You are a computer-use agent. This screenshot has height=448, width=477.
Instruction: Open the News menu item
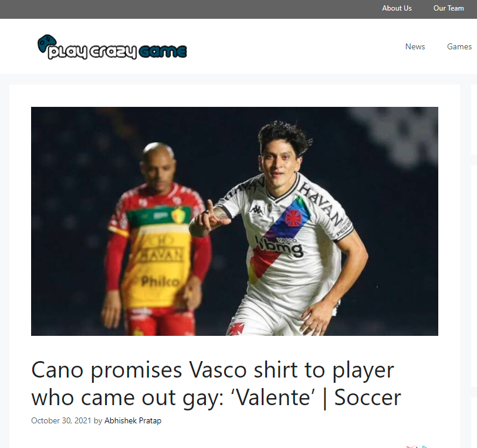[x=415, y=46]
